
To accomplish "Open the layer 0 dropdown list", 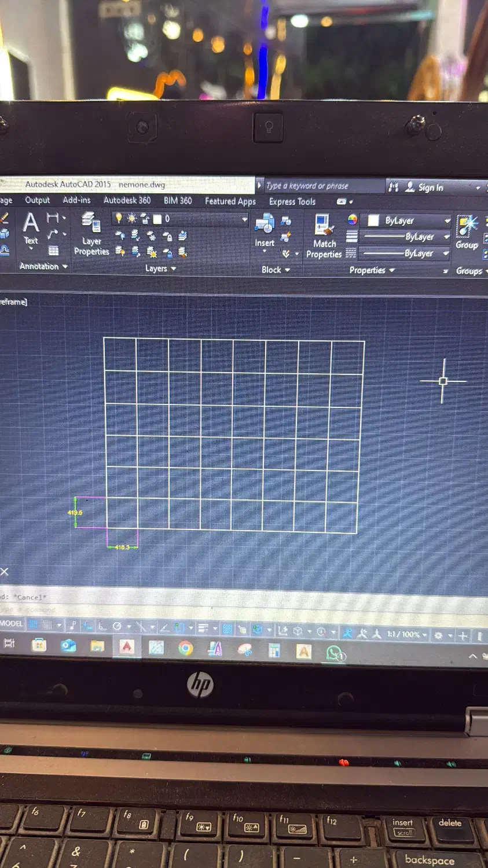I will point(244,219).
